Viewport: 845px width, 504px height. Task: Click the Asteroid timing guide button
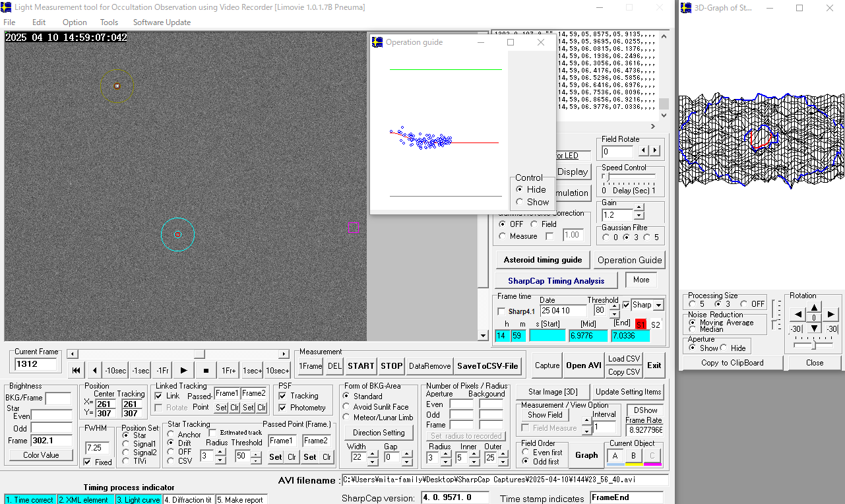coord(542,260)
